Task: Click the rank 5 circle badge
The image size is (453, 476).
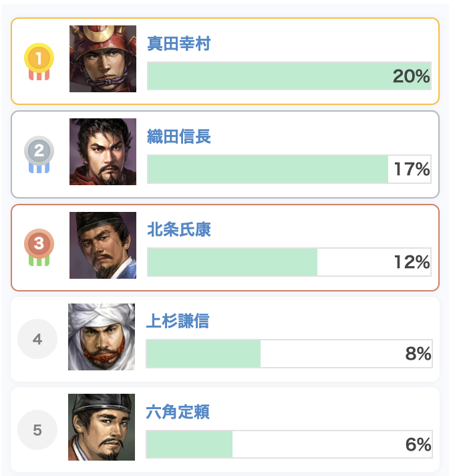Action: pyautogui.click(x=37, y=430)
